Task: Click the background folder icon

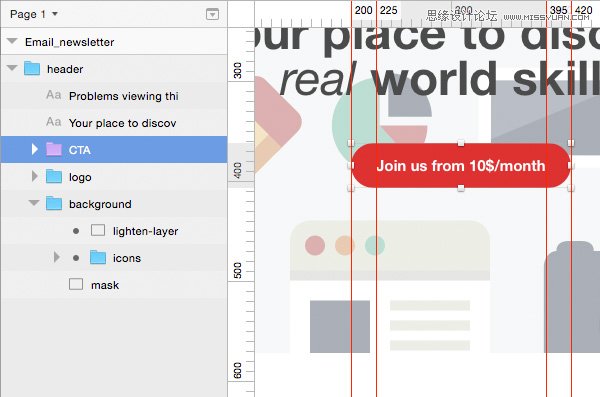Action: coord(54,203)
